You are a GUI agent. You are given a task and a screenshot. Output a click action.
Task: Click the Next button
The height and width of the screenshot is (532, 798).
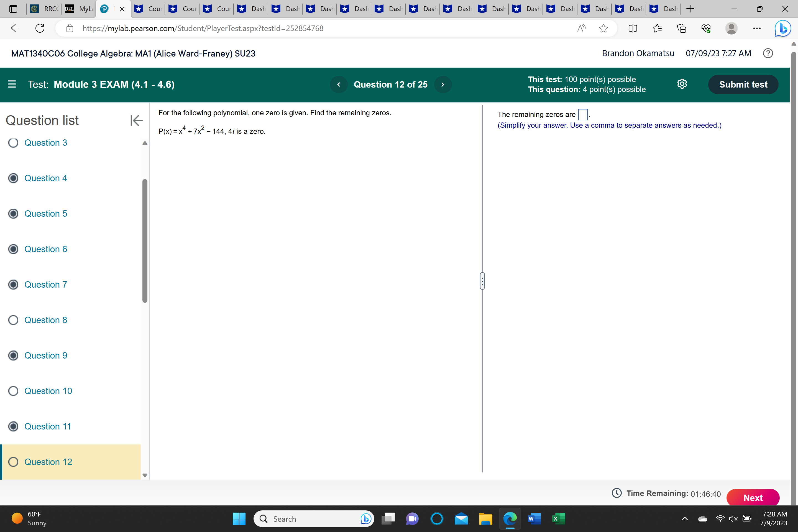(x=753, y=497)
